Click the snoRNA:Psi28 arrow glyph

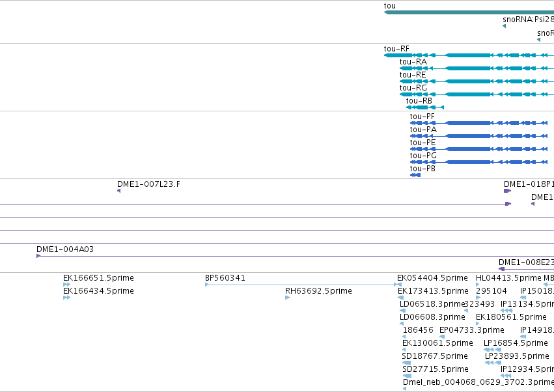tap(504, 26)
